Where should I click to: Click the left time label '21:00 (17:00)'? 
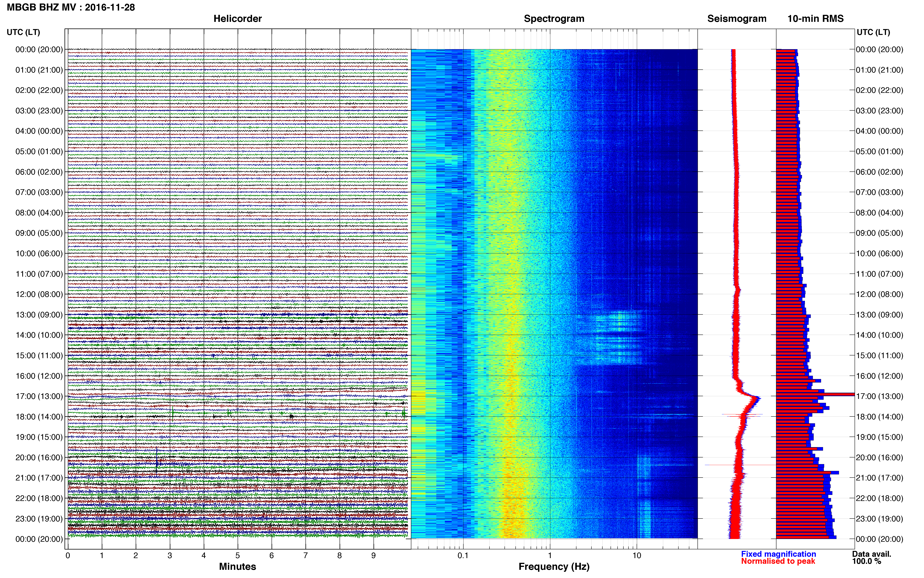(39, 478)
